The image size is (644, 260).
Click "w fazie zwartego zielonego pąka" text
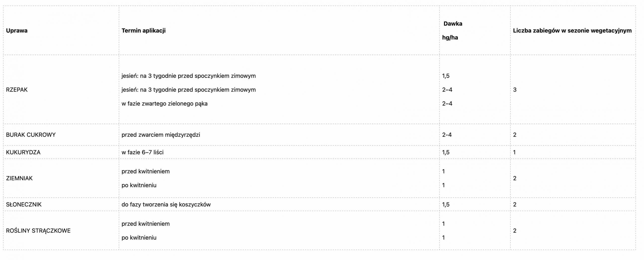[164, 103]
